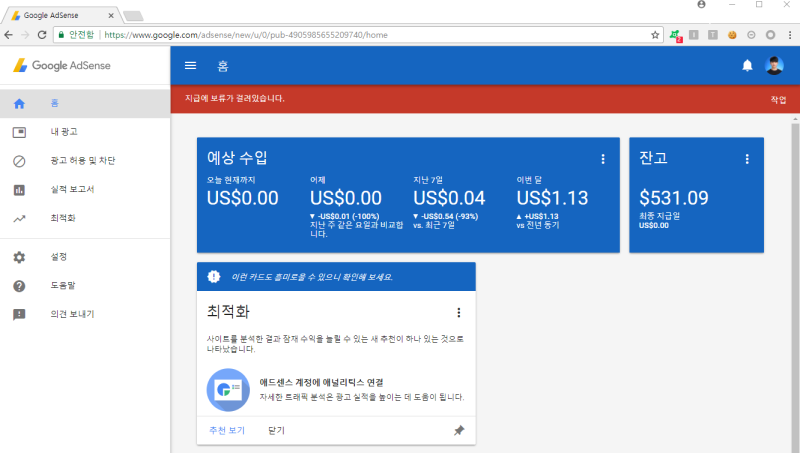Click the performance reports (실적 보고서) icon
Image resolution: width=800 pixels, height=453 pixels.
pos(19,190)
